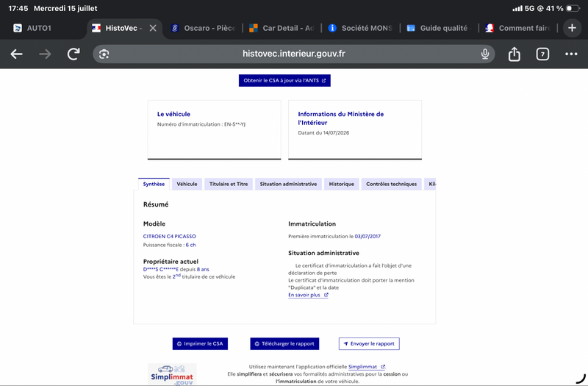Click the forward navigation arrow
This screenshot has width=588, height=386.
[x=45, y=54]
